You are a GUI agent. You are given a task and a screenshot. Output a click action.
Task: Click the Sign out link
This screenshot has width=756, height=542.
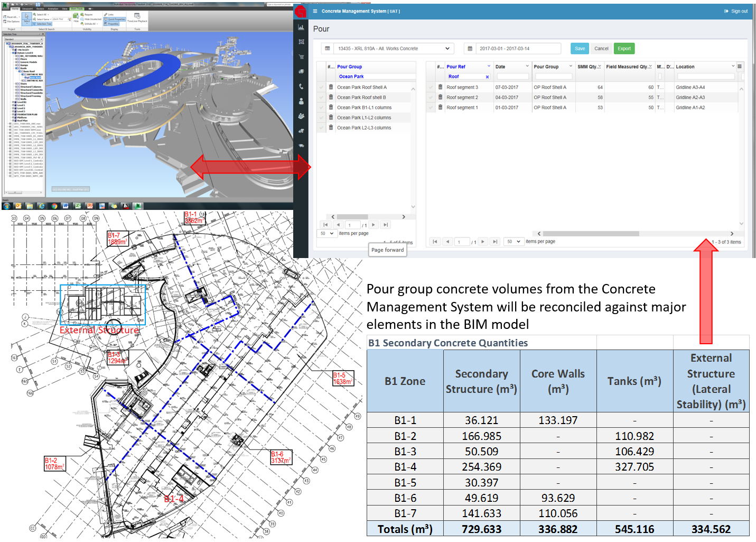[736, 11]
